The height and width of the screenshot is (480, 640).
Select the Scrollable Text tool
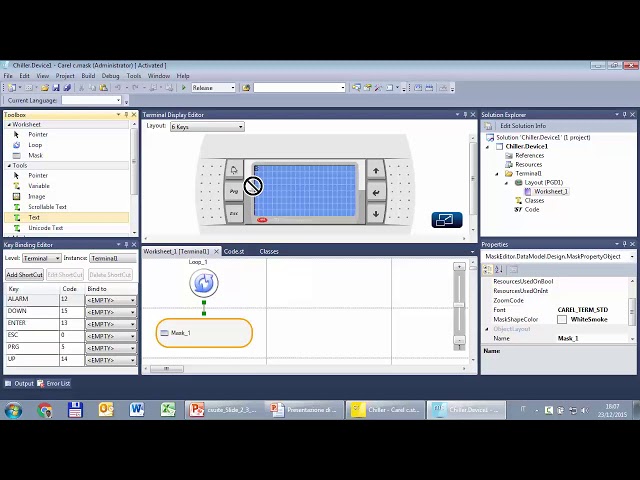click(x=47, y=207)
